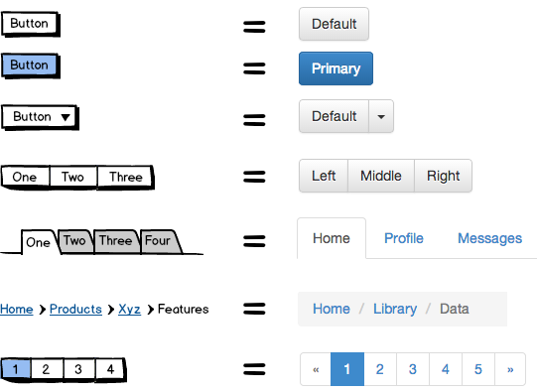Viewport: 537px width, 392px height.
Task: Jump to page 3 in blue pagination
Action: [413, 369]
